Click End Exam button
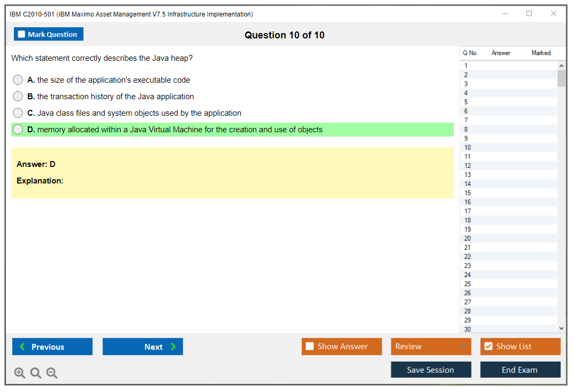The image size is (574, 392). 520,370
